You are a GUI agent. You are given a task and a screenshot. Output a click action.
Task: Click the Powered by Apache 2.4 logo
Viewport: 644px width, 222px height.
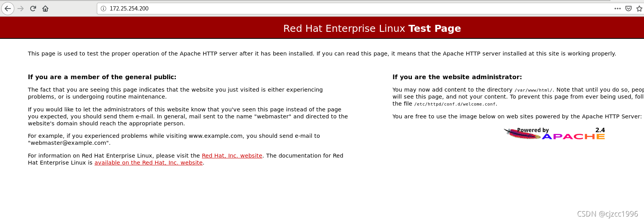554,134
